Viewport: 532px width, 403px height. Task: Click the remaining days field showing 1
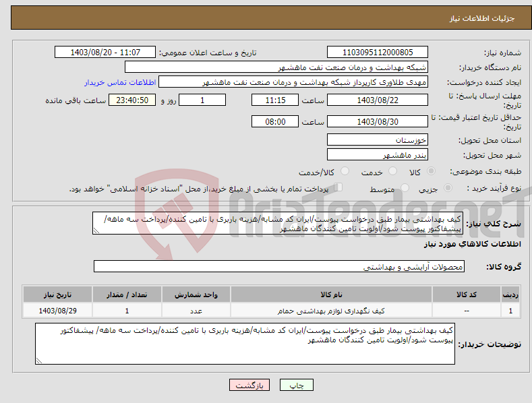click(202, 100)
